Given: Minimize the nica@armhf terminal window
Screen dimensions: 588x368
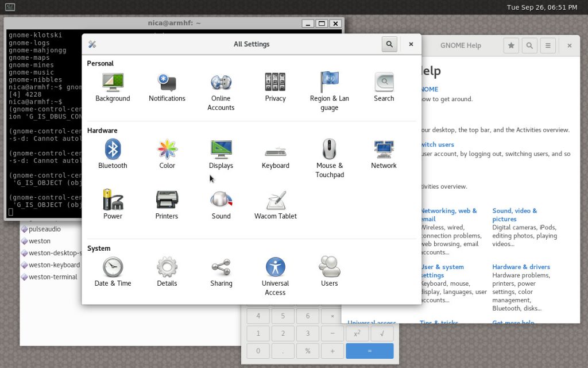Looking at the screenshot, I should pos(308,23).
